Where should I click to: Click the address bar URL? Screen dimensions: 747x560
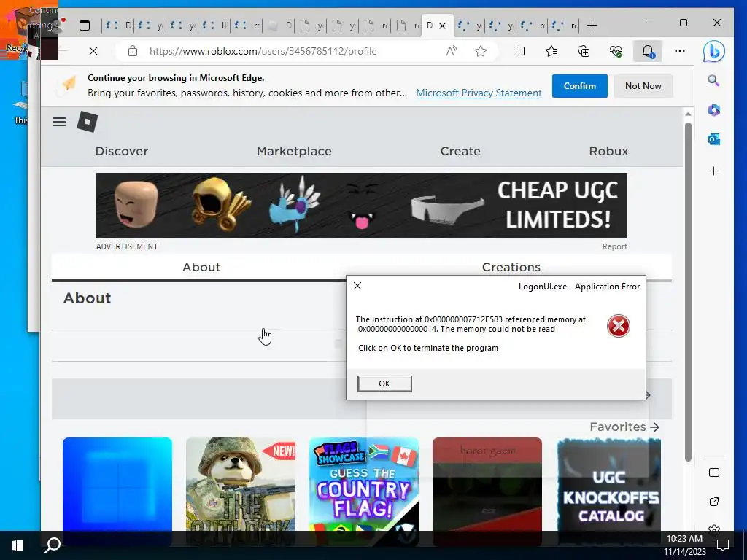click(263, 51)
